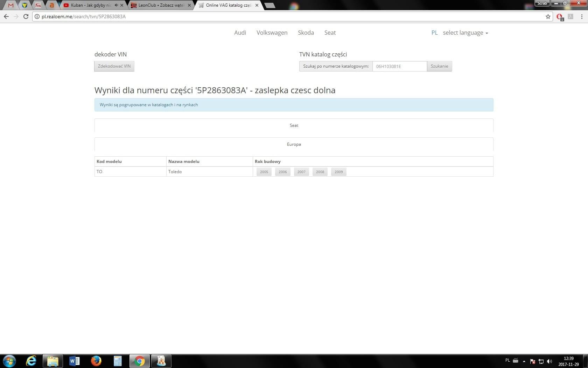
Task: Click the Scrab button in title bar
Action: pos(542,3)
